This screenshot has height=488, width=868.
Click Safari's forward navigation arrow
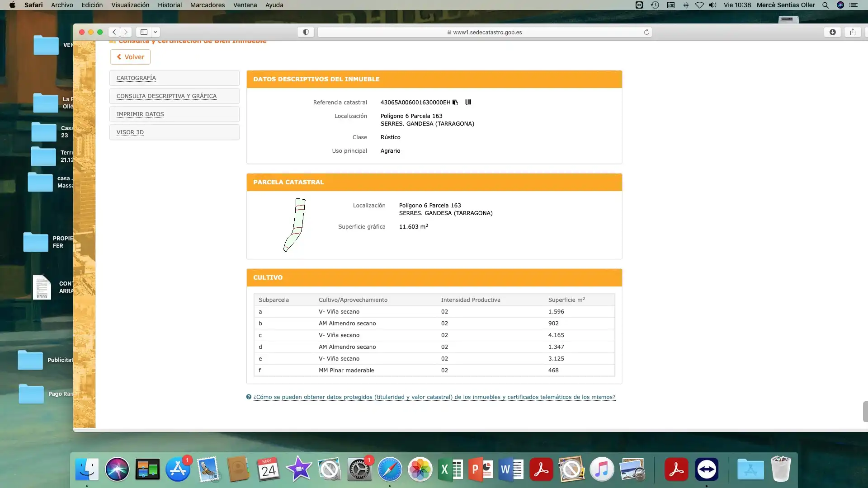point(126,32)
